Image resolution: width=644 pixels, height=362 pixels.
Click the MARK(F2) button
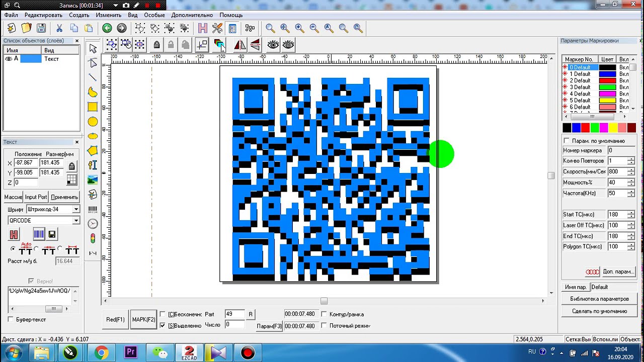[x=143, y=319]
